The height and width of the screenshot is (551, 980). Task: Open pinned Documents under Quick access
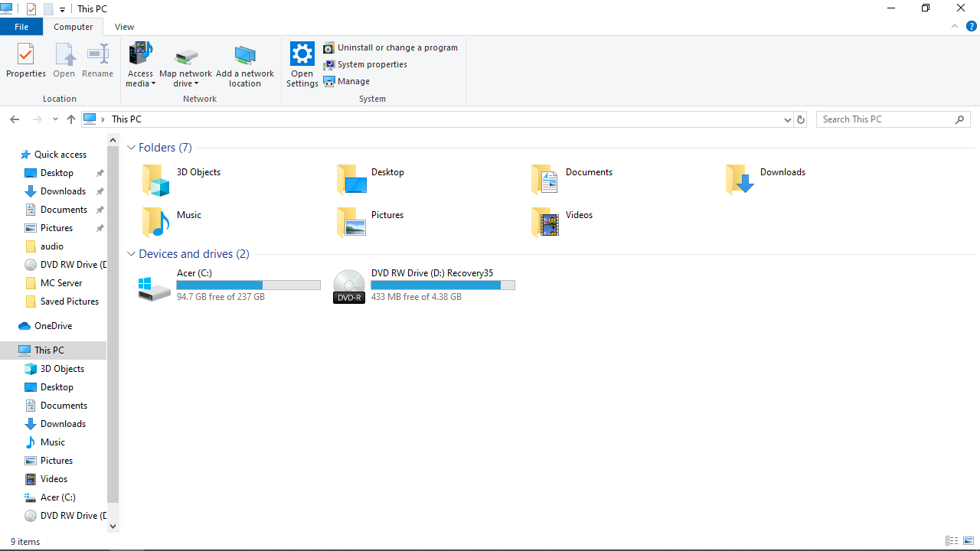click(x=64, y=210)
